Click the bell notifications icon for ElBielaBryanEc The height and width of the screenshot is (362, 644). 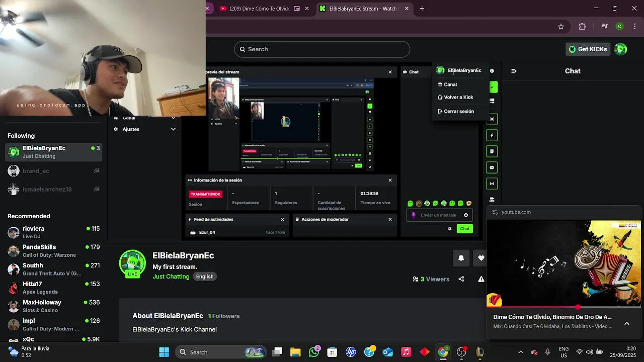(x=461, y=258)
